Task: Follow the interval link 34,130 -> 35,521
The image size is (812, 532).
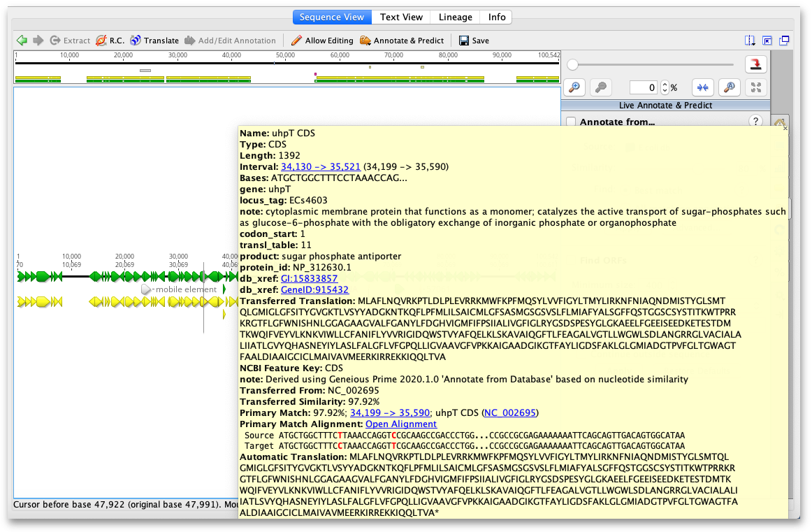Action: pyautogui.click(x=321, y=167)
